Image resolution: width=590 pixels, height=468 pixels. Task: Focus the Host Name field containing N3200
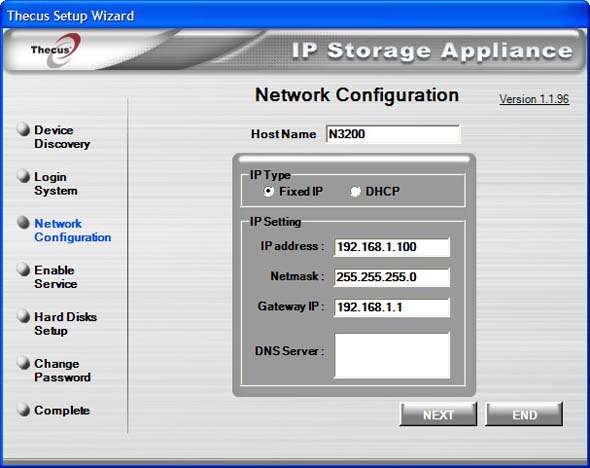click(393, 134)
